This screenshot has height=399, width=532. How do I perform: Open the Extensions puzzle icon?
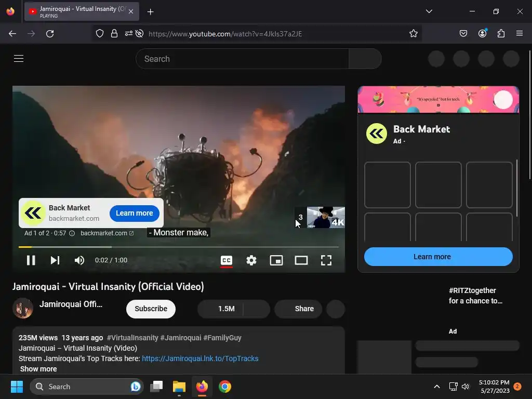501,34
